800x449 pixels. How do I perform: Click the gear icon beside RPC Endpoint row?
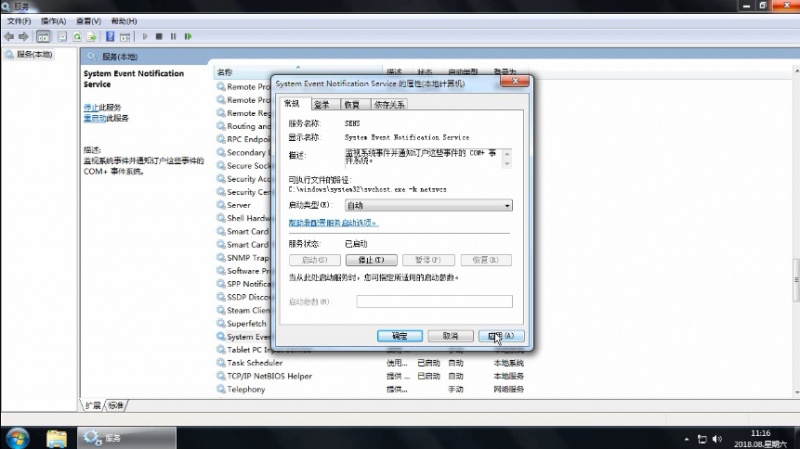pyautogui.click(x=221, y=139)
